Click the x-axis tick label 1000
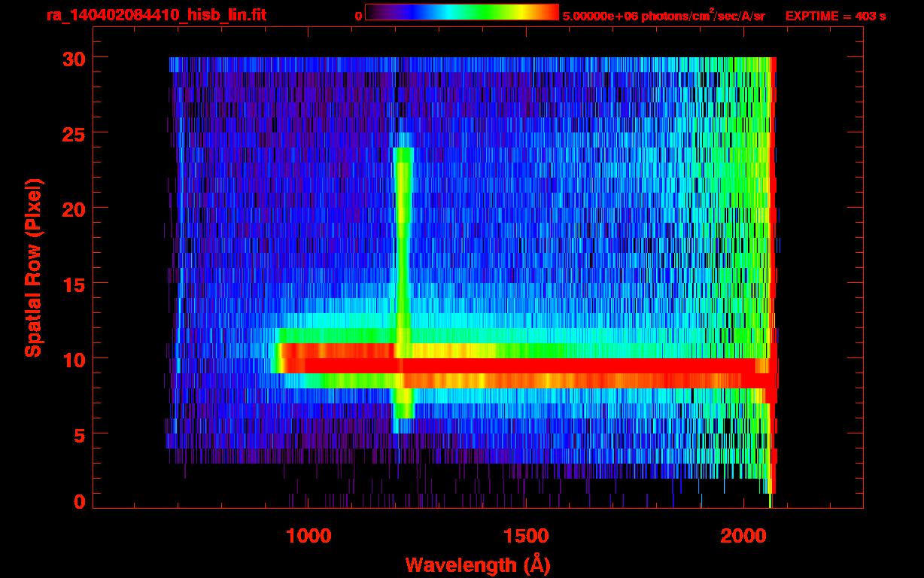Viewport: 924px width, 578px height. click(x=309, y=536)
